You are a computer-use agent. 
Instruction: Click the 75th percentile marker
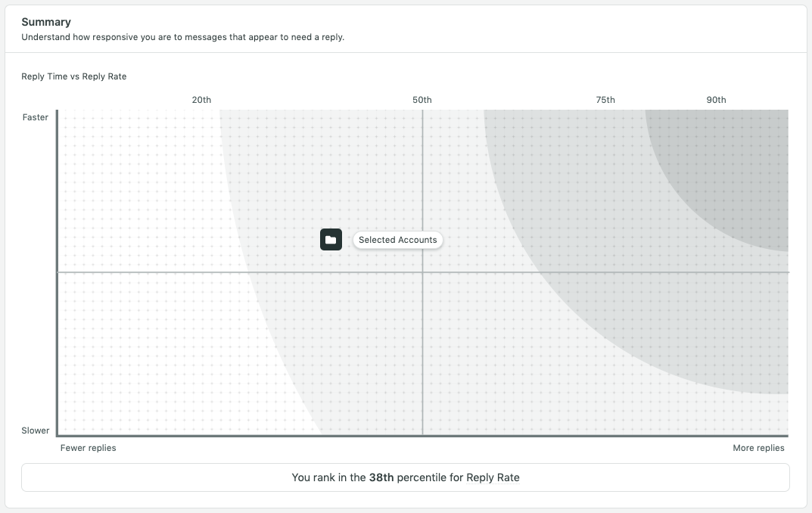pyautogui.click(x=605, y=100)
